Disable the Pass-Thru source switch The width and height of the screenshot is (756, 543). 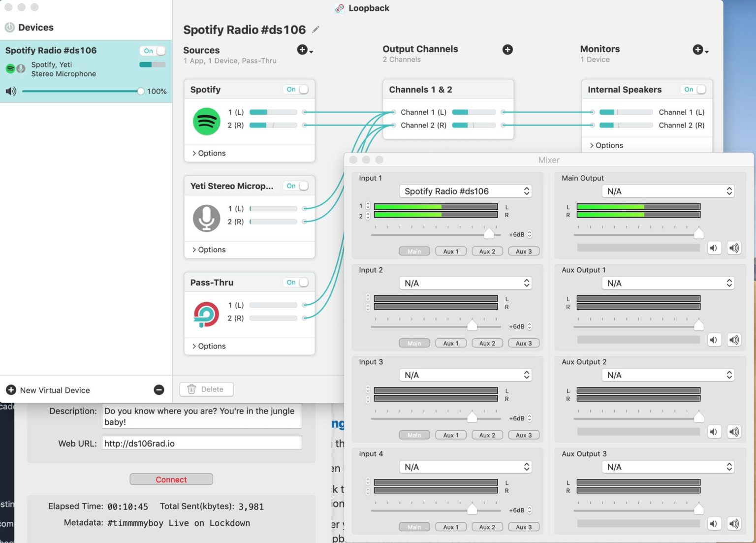point(296,282)
